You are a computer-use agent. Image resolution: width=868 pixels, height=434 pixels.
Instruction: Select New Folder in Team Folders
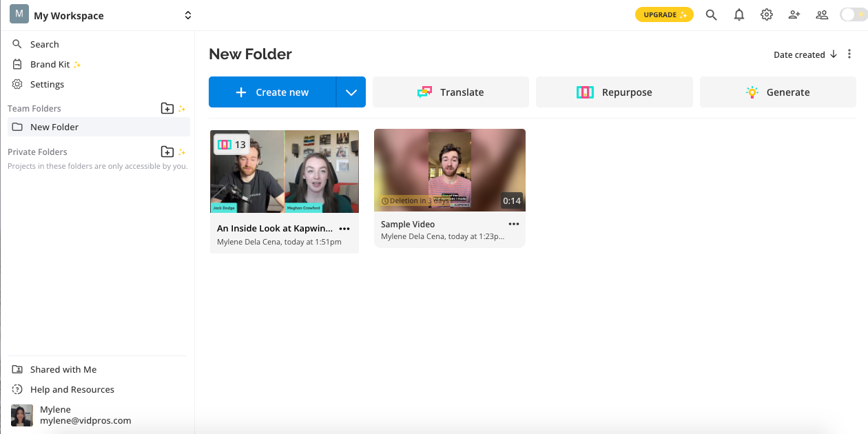tap(99, 127)
